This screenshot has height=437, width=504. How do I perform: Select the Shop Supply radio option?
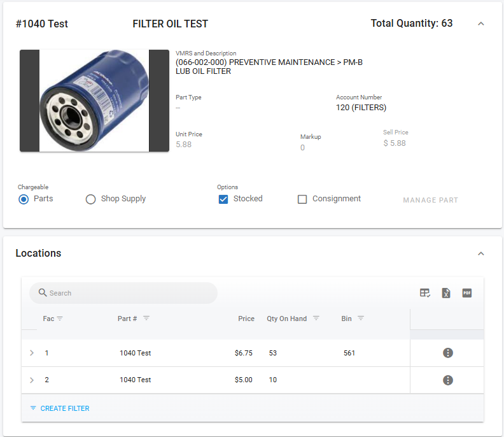[x=91, y=199]
